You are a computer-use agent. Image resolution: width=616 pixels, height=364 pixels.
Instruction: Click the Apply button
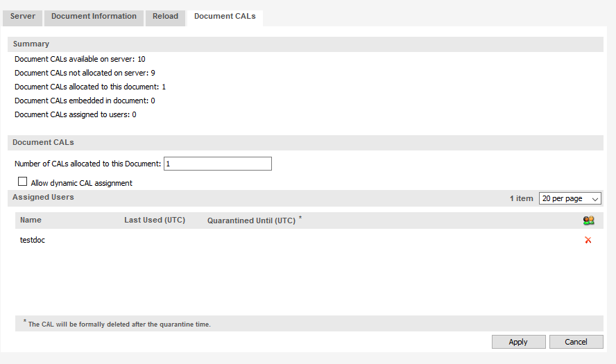519,342
